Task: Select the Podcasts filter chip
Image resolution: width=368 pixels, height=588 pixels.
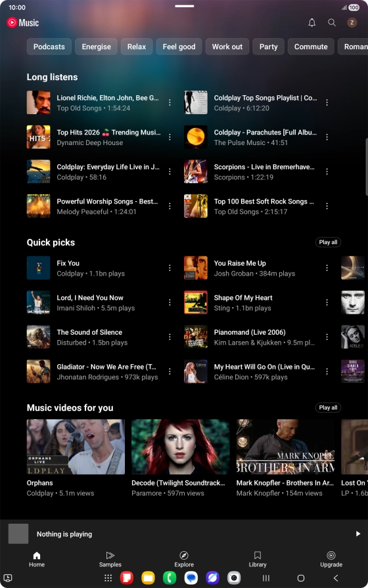Action: (49, 47)
